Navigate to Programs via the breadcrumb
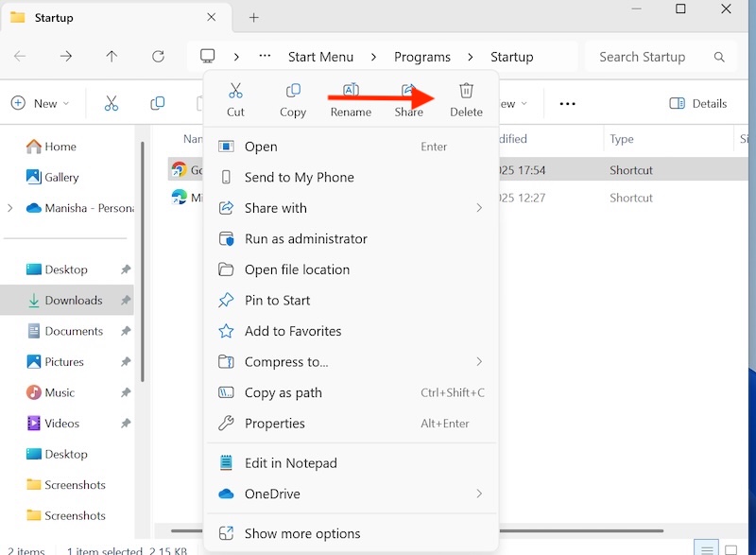This screenshot has height=555, width=756. (422, 57)
